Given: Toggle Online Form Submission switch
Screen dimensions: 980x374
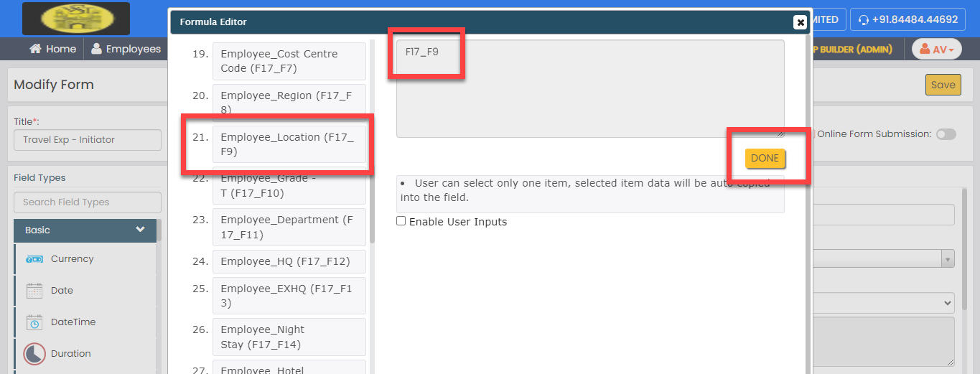Looking at the screenshot, I should (946, 134).
